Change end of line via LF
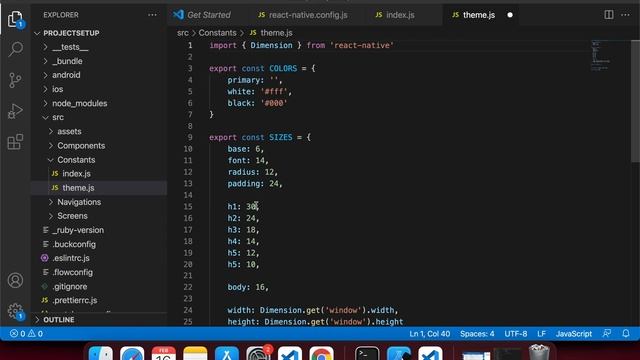The height and width of the screenshot is (360, 640). click(x=541, y=333)
